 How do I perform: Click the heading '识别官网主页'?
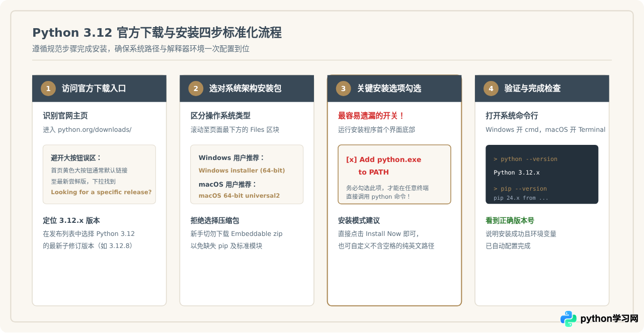tap(65, 116)
